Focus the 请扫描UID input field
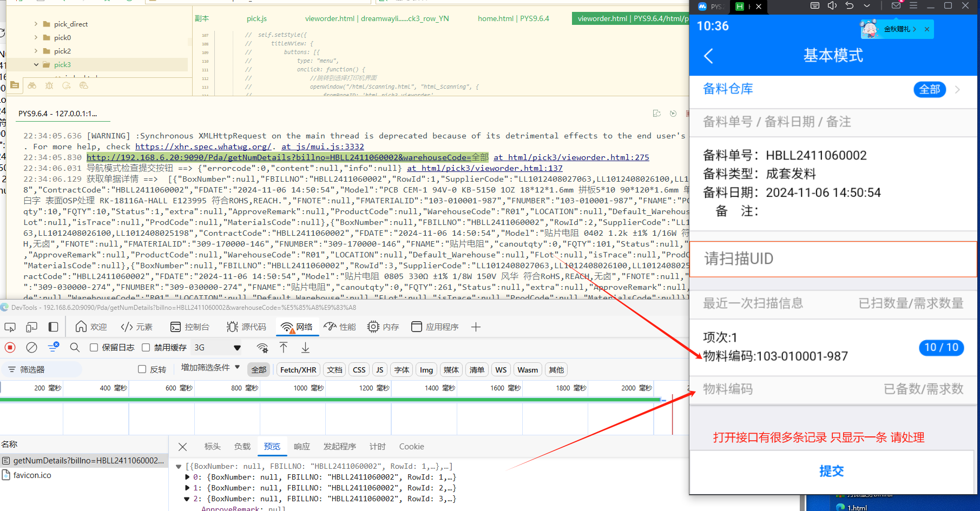The image size is (980, 511). click(x=832, y=259)
